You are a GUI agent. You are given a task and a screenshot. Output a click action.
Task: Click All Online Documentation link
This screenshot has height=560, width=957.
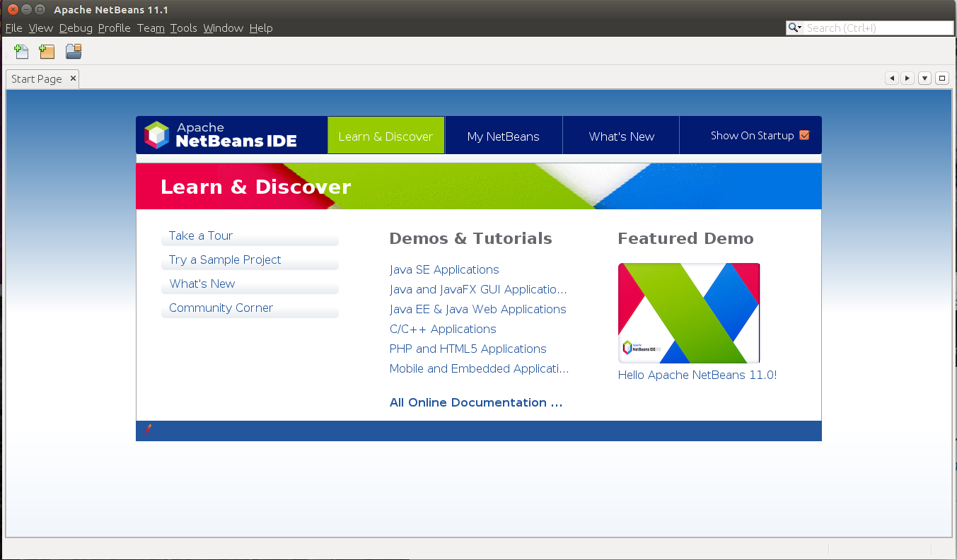coord(476,402)
